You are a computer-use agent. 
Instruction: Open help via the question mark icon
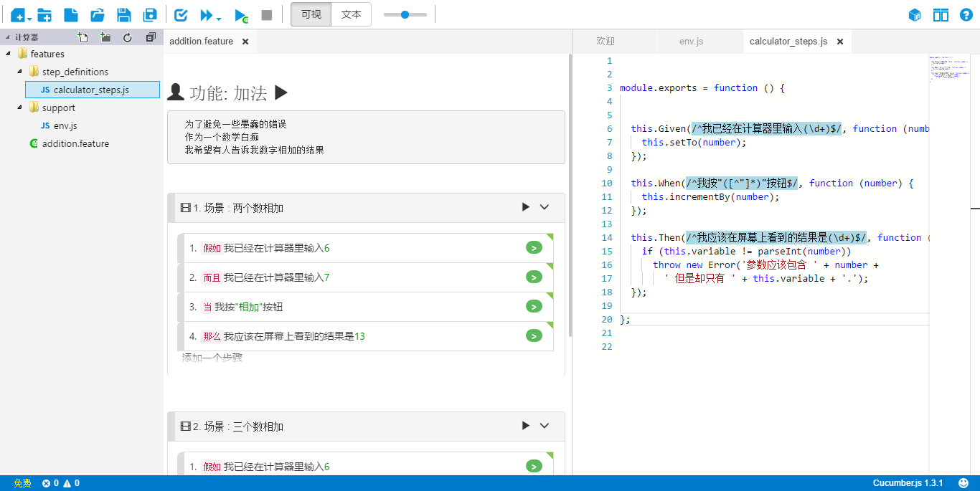pyautogui.click(x=966, y=15)
